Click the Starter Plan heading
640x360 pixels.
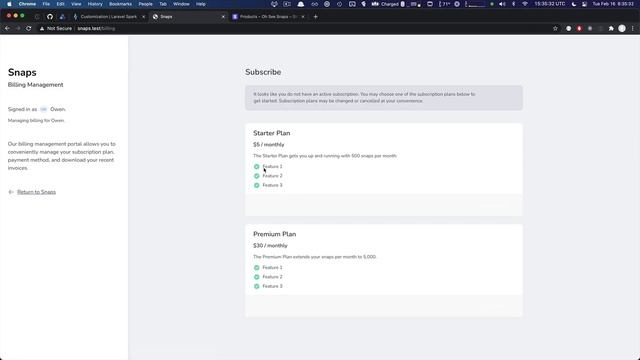tap(271, 133)
